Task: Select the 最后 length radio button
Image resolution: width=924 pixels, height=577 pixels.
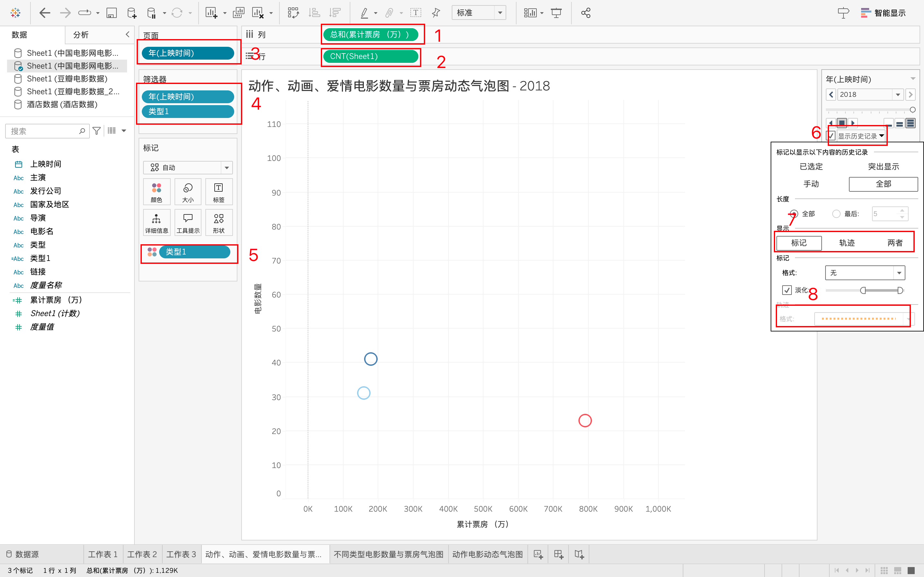Action: 836,214
